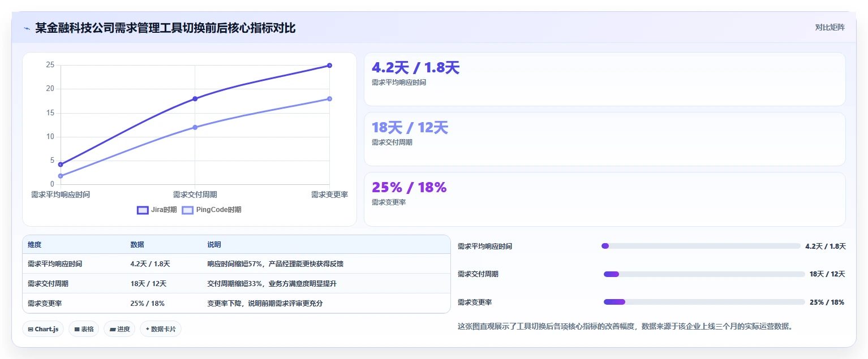Click the 数据 column header

[x=137, y=245]
